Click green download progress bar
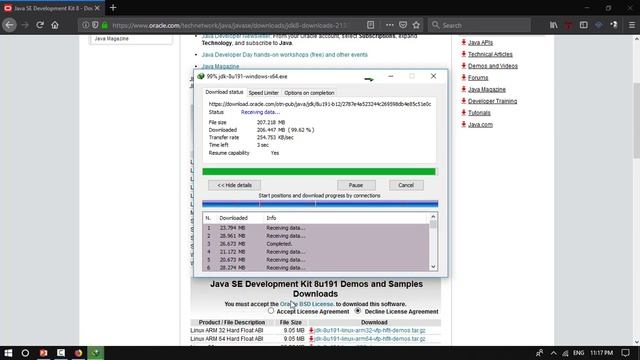640x360 pixels. point(319,171)
